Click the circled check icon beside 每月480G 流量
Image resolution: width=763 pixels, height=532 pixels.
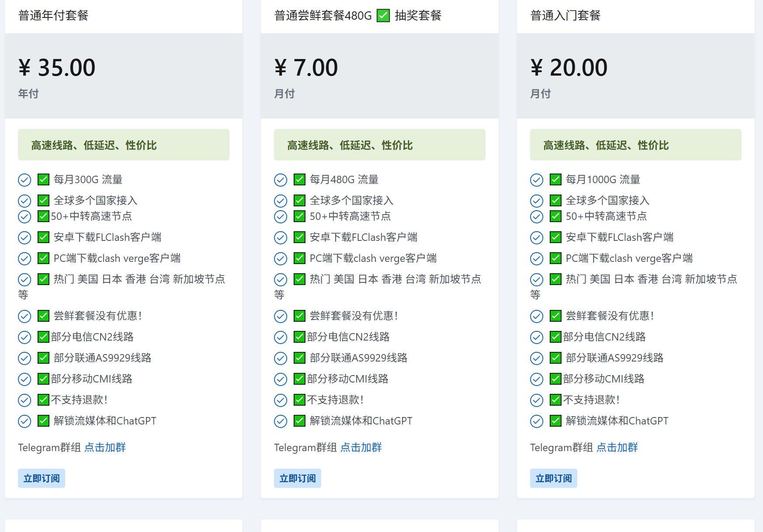tap(281, 180)
